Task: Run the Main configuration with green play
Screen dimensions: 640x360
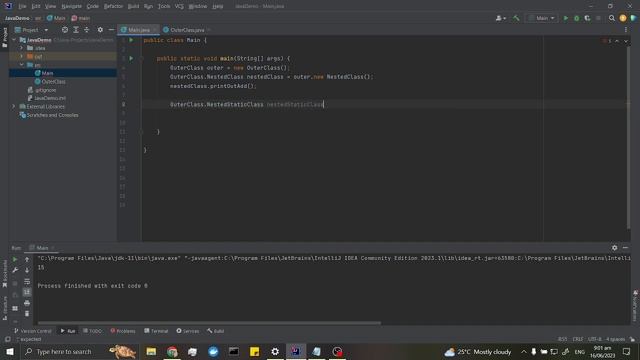Action: [x=566, y=18]
